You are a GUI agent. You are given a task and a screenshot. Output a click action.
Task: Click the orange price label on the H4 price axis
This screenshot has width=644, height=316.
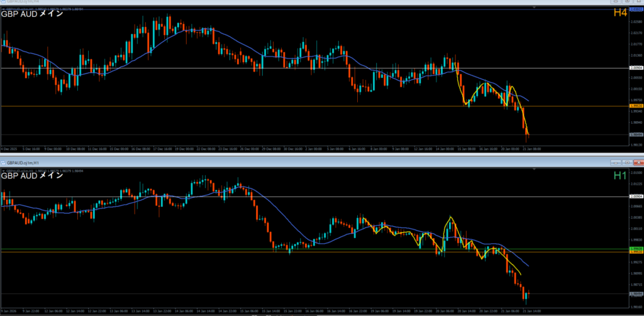(635, 106)
